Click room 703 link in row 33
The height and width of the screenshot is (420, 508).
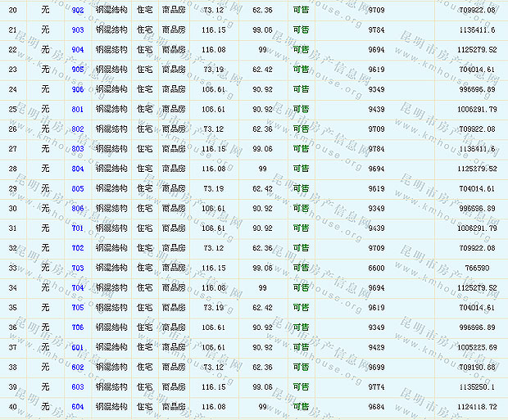(x=78, y=268)
